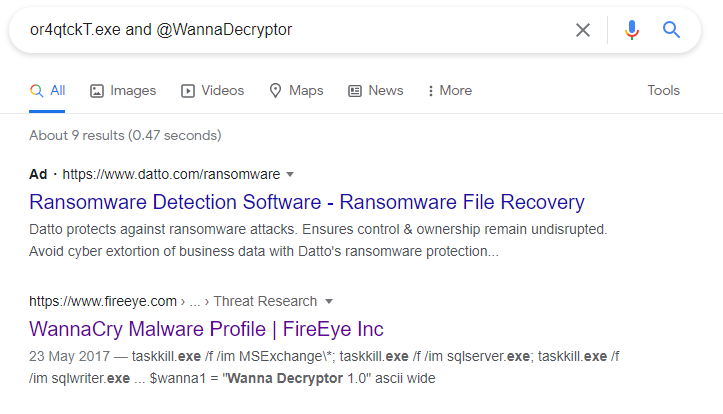Click the datto.com/ransomware ad URL
The width and height of the screenshot is (723, 414).
click(x=171, y=174)
